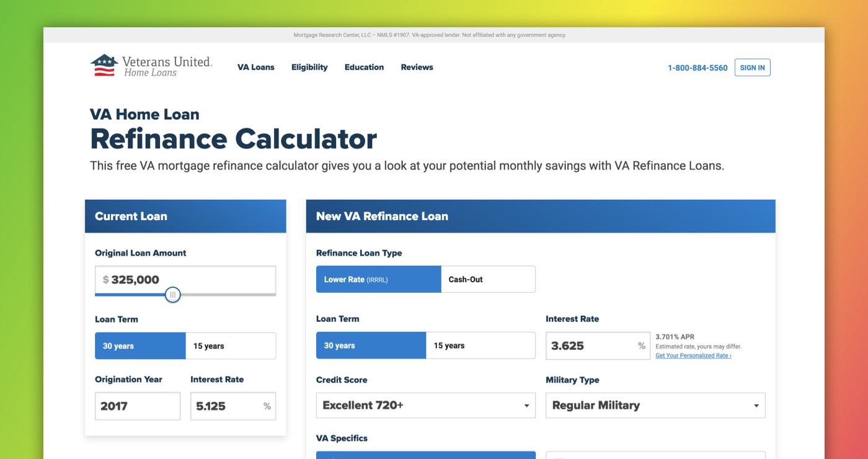The width and height of the screenshot is (868, 459).
Task: Click the Origination Year field showing 2017
Action: tap(138, 406)
